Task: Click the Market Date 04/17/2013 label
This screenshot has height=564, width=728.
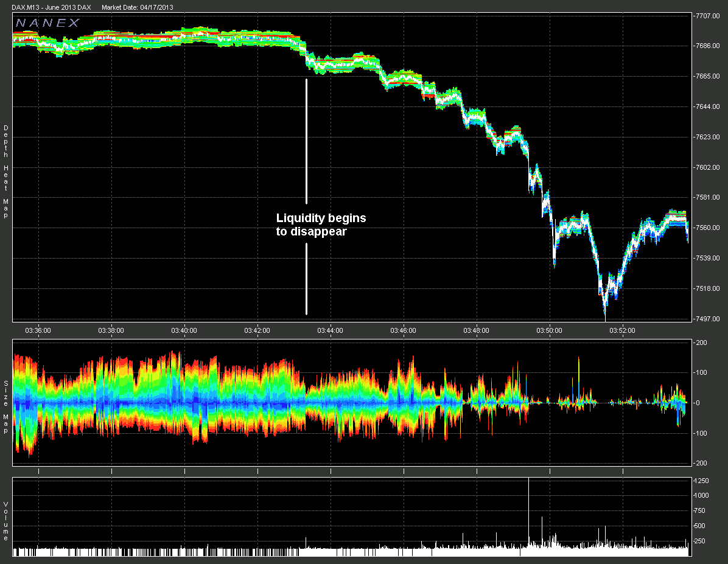Action: (x=138, y=7)
